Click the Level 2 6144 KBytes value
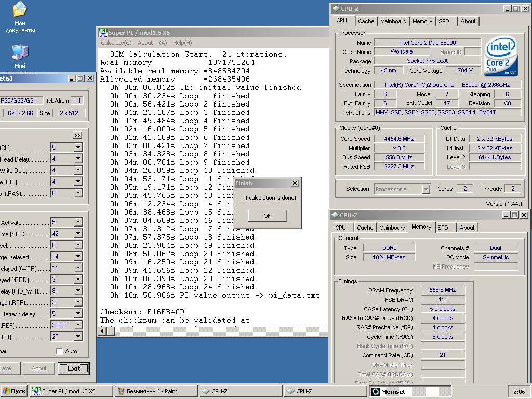The image size is (532, 399). 495,157
